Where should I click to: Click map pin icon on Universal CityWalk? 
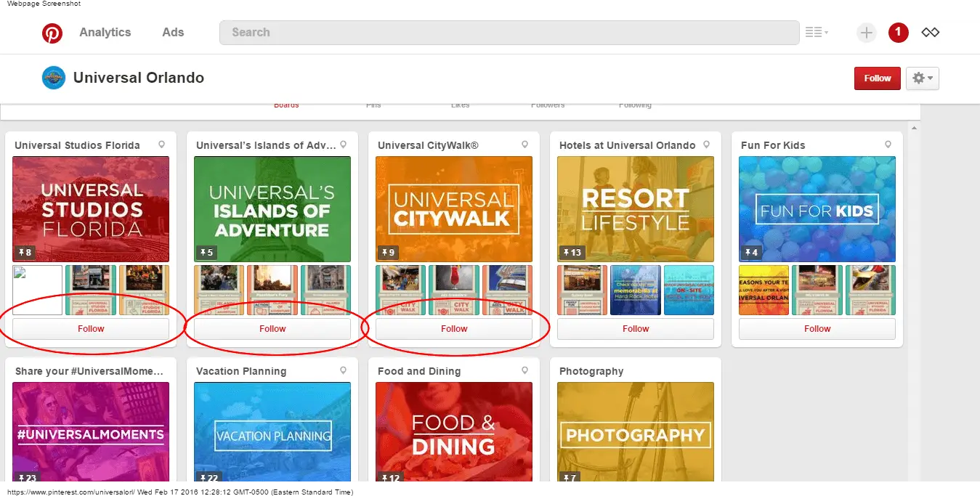click(x=525, y=145)
